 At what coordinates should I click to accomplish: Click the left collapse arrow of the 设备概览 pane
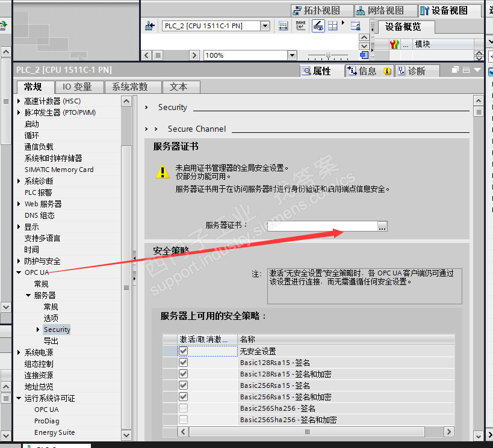click(373, 30)
